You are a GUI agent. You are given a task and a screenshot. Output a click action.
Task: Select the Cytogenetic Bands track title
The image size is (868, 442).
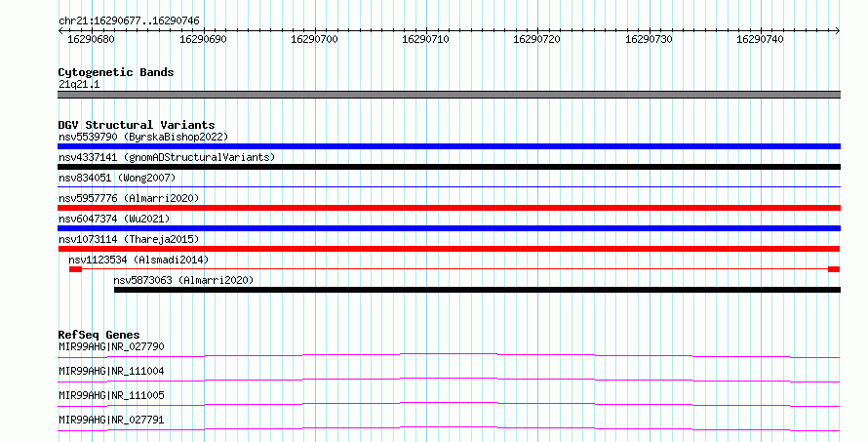pos(116,72)
